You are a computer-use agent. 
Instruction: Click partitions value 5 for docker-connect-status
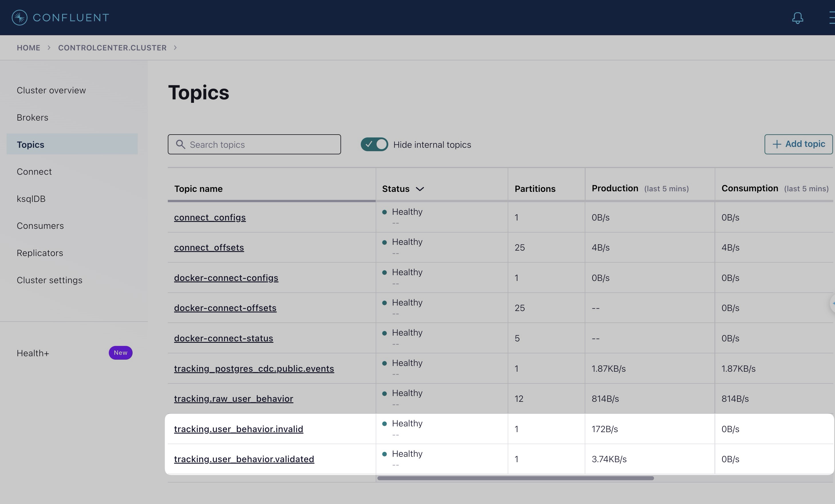click(x=517, y=338)
